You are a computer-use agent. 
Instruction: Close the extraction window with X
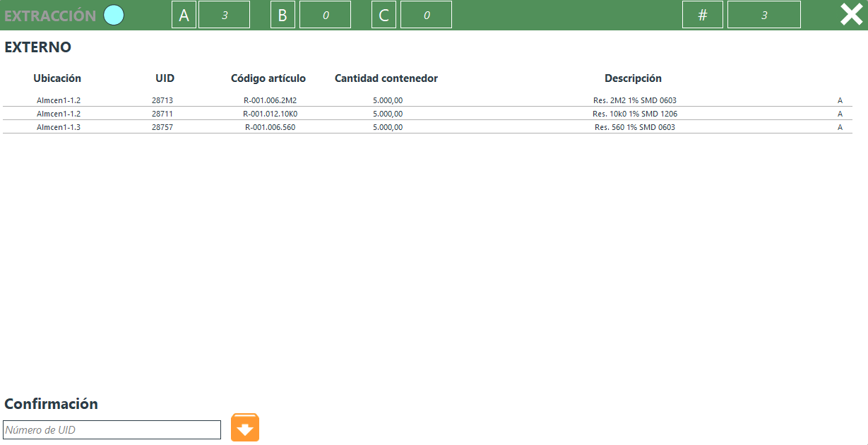(x=851, y=15)
